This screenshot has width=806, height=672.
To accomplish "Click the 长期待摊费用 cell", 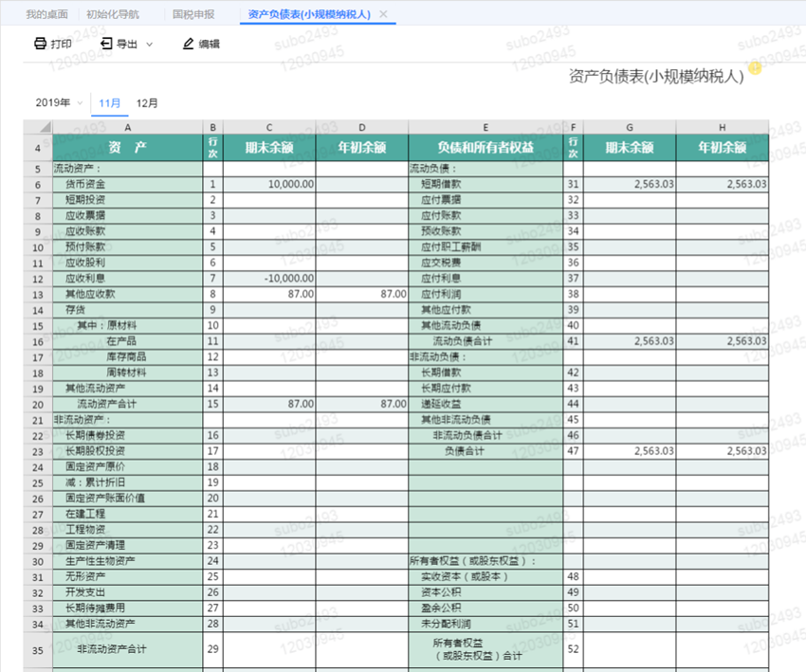I will point(127,608).
